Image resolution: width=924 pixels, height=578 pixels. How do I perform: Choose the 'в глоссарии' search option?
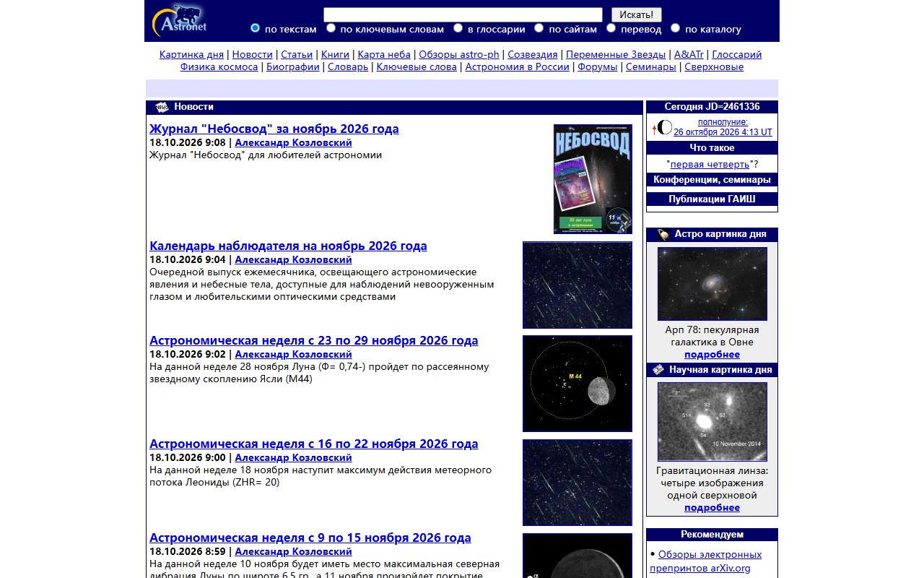[458, 28]
